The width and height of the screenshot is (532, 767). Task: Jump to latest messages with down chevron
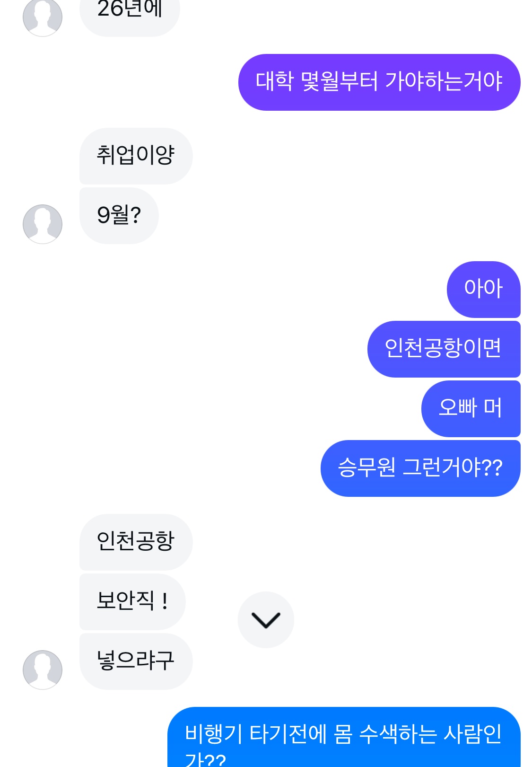266,619
